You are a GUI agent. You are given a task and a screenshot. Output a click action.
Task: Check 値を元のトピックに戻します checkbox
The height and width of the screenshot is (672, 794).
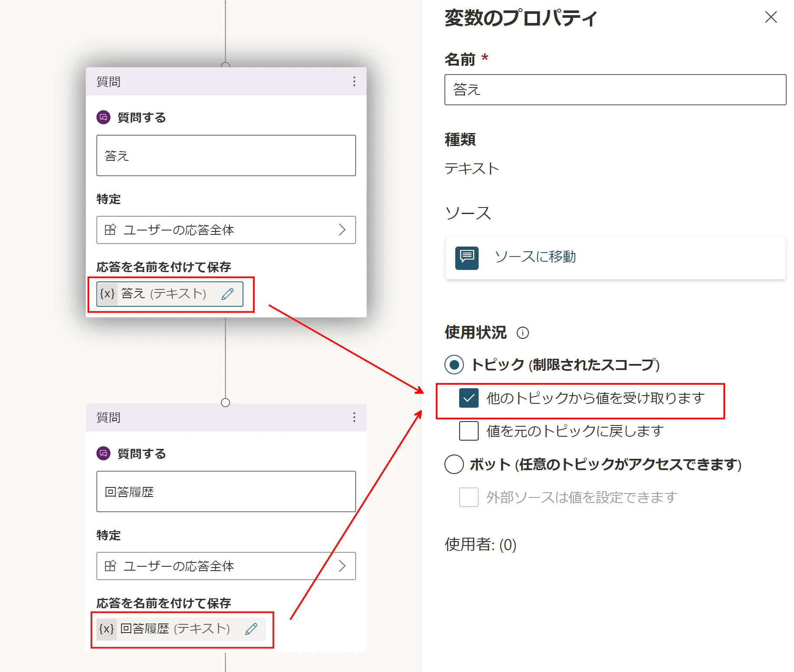click(x=469, y=431)
